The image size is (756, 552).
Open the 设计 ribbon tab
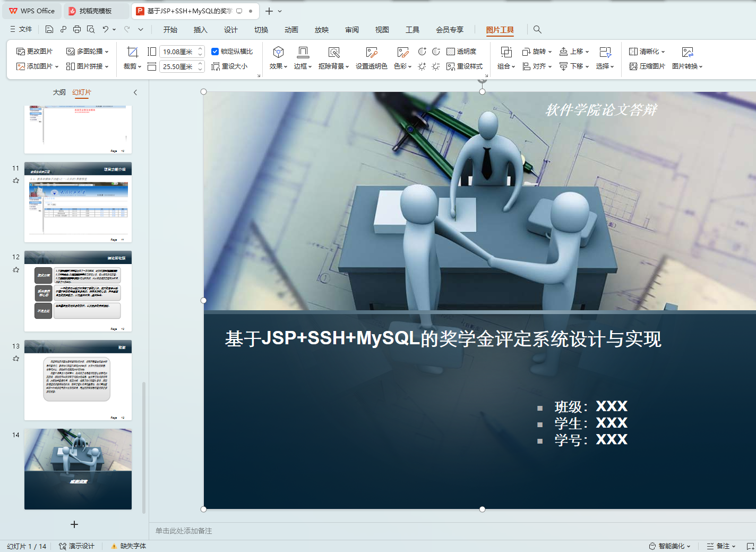pyautogui.click(x=231, y=30)
